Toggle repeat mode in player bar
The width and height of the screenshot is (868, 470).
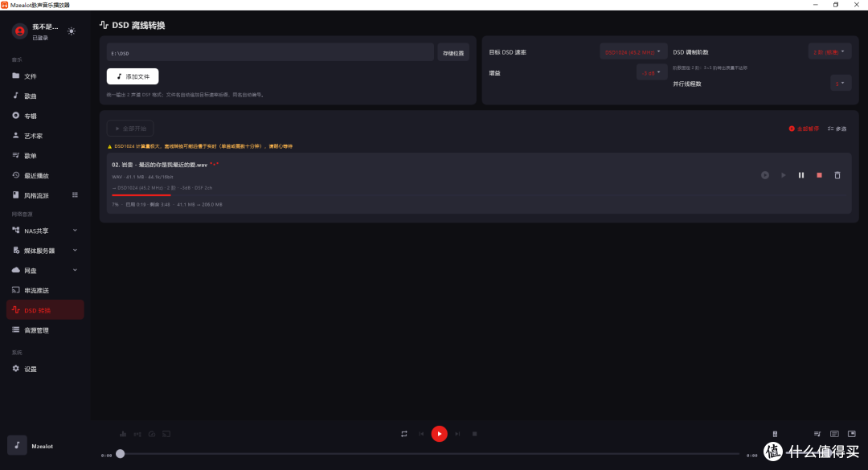[404, 434]
